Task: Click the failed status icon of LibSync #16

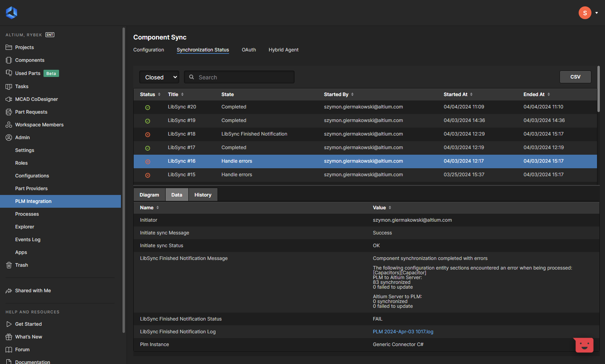Action: (148, 161)
